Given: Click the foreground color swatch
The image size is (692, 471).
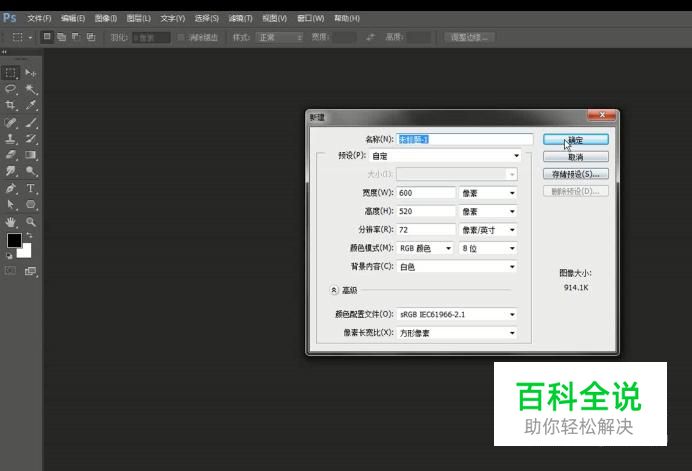Looking at the screenshot, I should pyautogui.click(x=14, y=240).
